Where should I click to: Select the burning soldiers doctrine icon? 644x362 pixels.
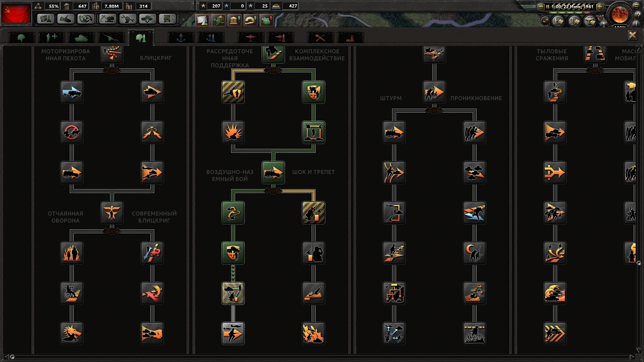(x=72, y=253)
